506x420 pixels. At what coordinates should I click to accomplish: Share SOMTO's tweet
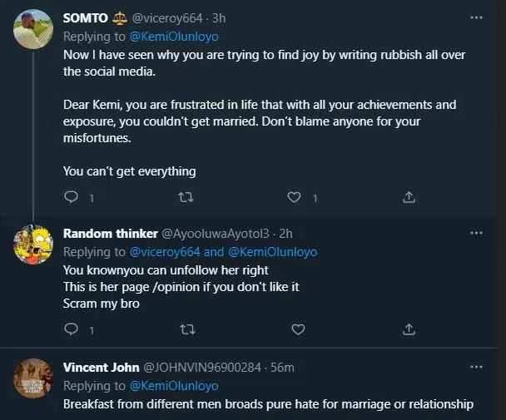point(409,198)
